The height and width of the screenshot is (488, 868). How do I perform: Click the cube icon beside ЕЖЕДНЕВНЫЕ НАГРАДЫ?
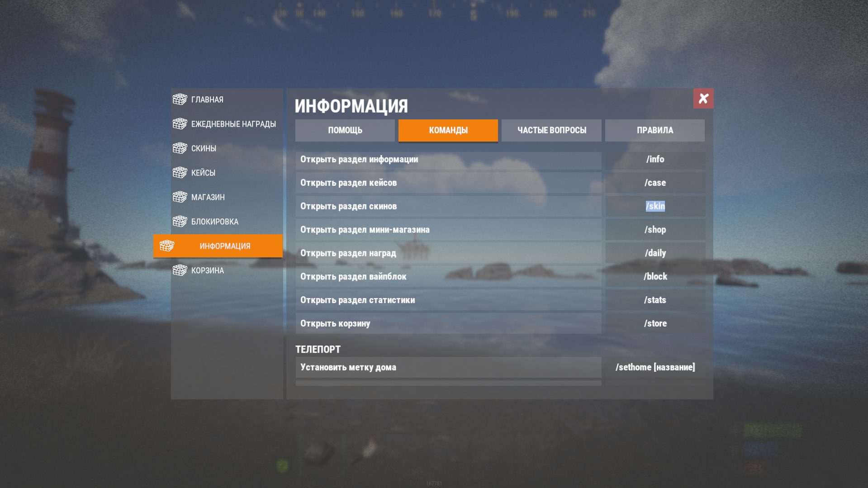[x=180, y=123]
